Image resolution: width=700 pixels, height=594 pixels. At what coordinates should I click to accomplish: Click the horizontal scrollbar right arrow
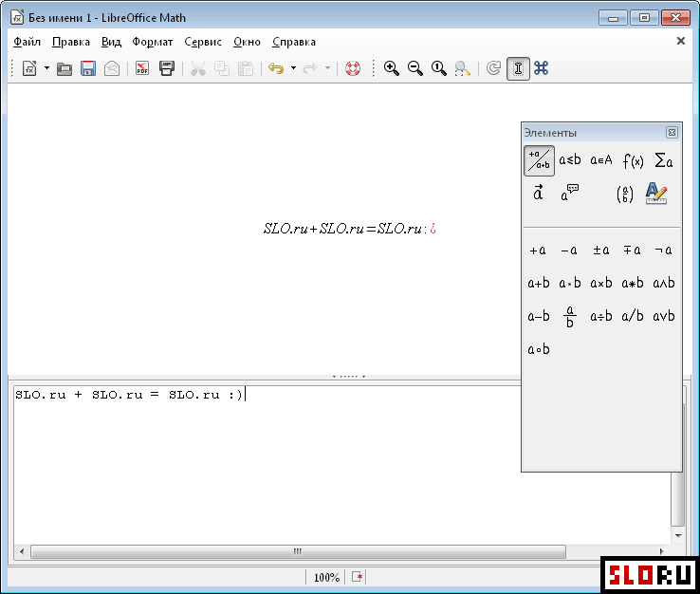pyautogui.click(x=662, y=551)
